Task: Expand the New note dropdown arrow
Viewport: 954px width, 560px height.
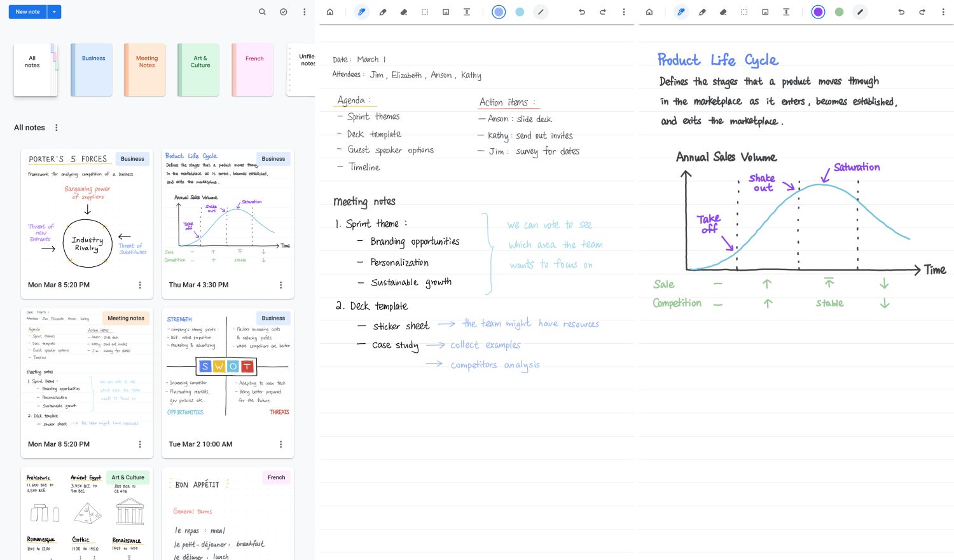Action: [54, 12]
